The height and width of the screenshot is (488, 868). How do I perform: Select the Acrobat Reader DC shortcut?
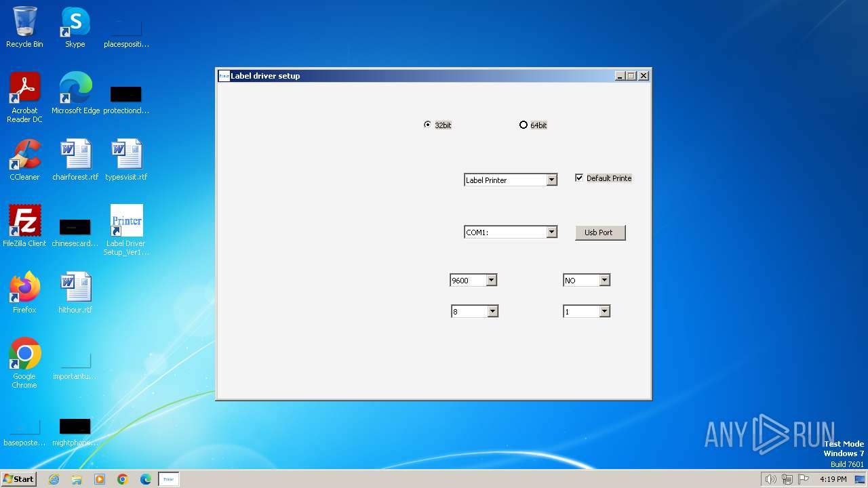pyautogui.click(x=24, y=98)
